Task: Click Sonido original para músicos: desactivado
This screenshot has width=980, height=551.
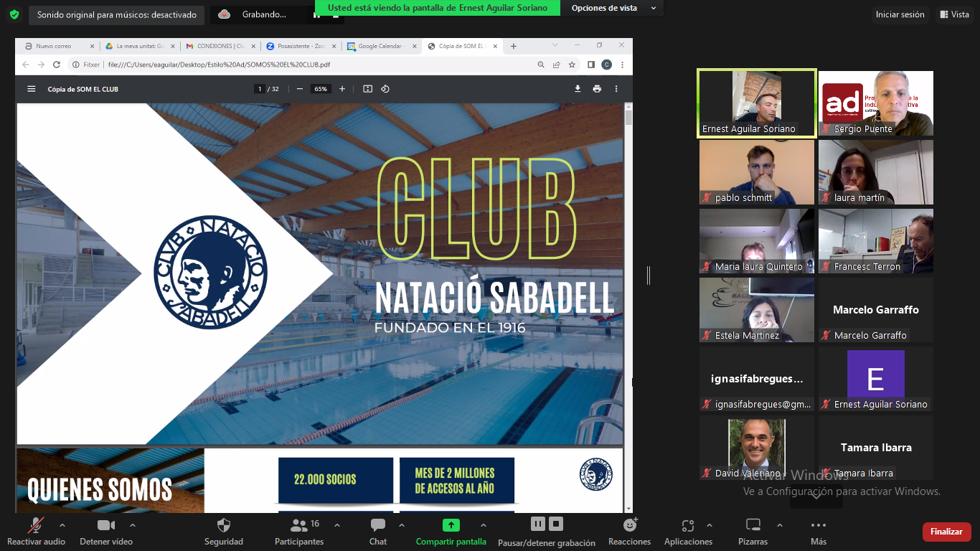Action: coord(116,14)
